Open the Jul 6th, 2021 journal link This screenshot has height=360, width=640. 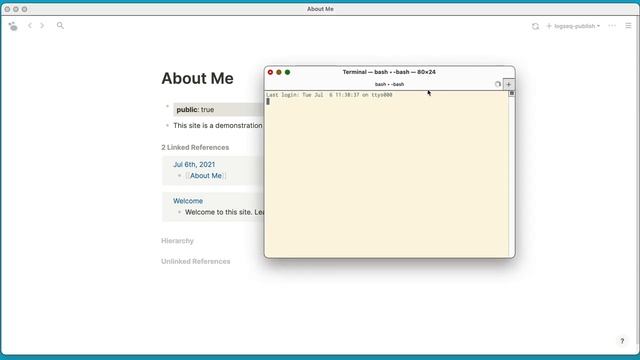pos(194,164)
